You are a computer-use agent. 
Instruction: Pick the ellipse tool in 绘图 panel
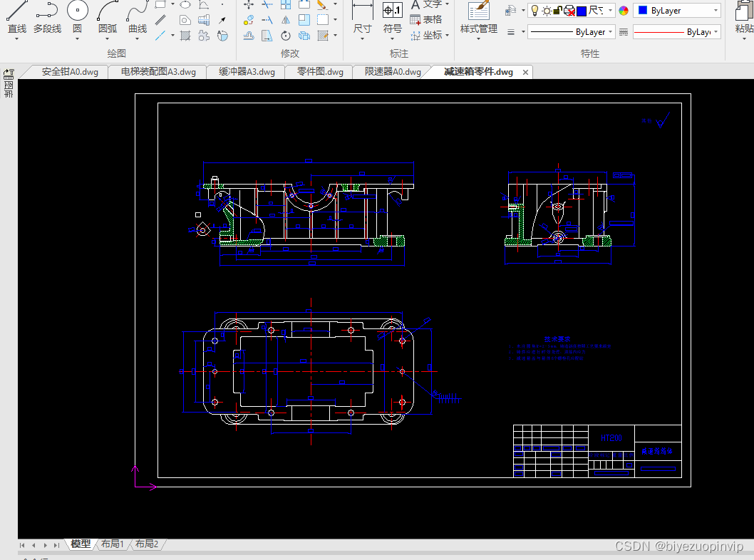(x=185, y=5)
